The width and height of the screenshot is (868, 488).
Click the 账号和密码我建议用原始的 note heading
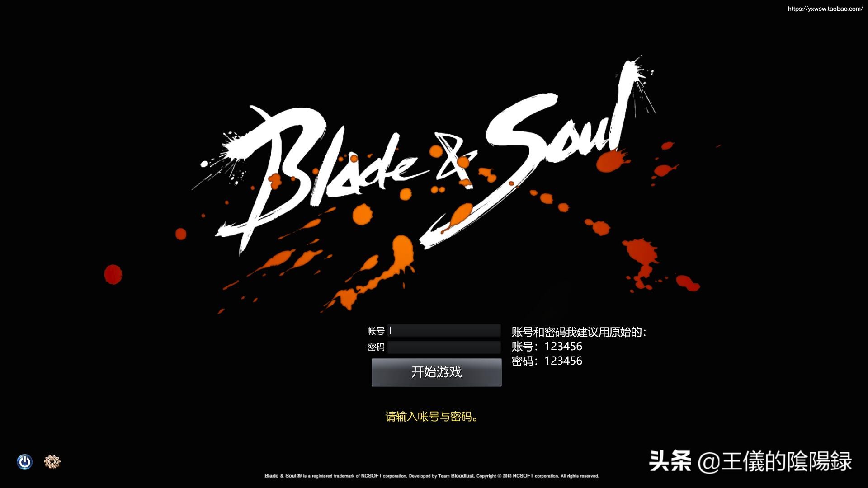pyautogui.click(x=579, y=332)
